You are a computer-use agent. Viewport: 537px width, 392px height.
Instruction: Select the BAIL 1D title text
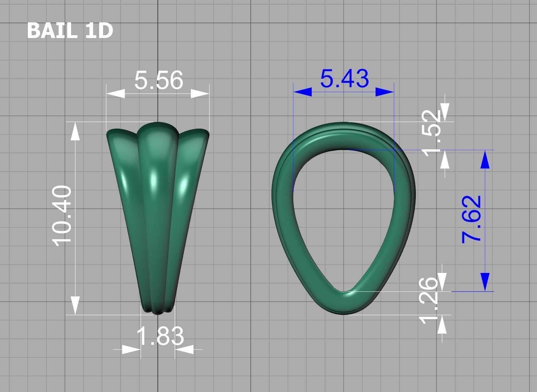(x=70, y=31)
